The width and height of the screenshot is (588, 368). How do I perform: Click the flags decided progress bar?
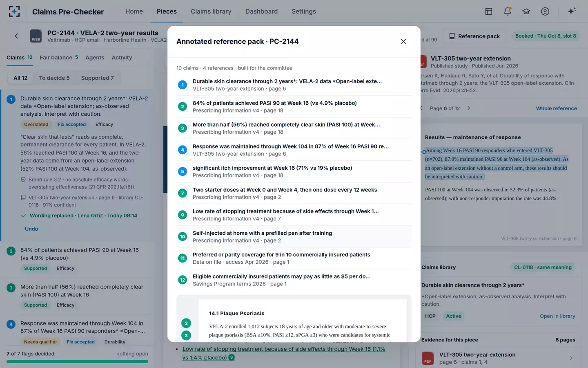77,361
